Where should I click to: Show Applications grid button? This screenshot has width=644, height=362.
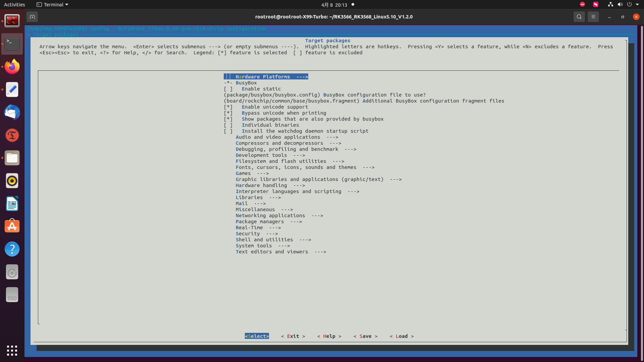coord(12,350)
